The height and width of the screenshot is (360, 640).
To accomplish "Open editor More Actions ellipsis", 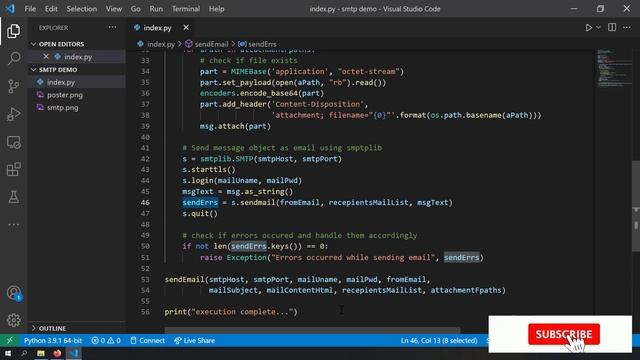I will [x=627, y=27].
